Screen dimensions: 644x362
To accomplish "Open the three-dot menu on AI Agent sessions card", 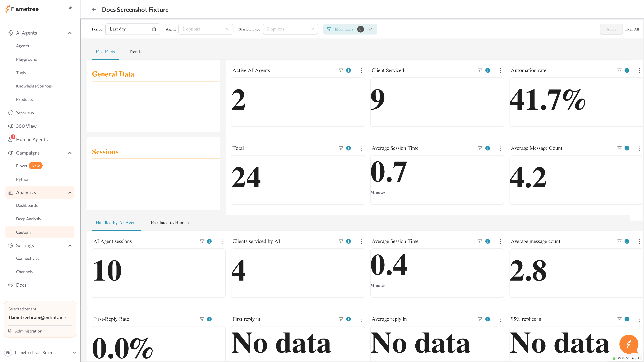I will [222, 241].
